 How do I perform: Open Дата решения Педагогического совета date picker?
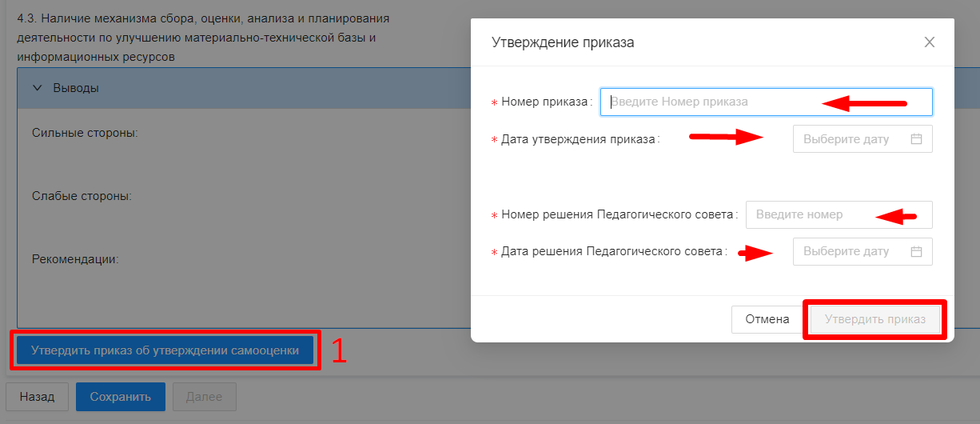(862, 251)
